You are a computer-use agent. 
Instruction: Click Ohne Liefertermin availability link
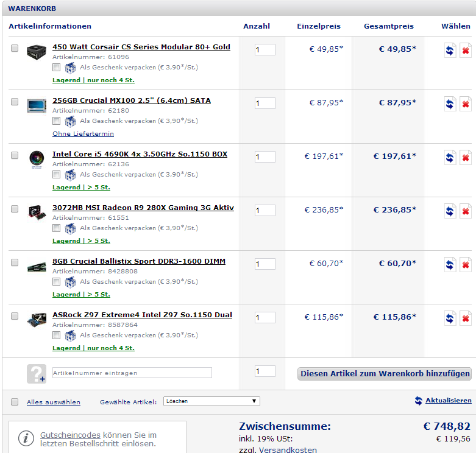(83, 134)
